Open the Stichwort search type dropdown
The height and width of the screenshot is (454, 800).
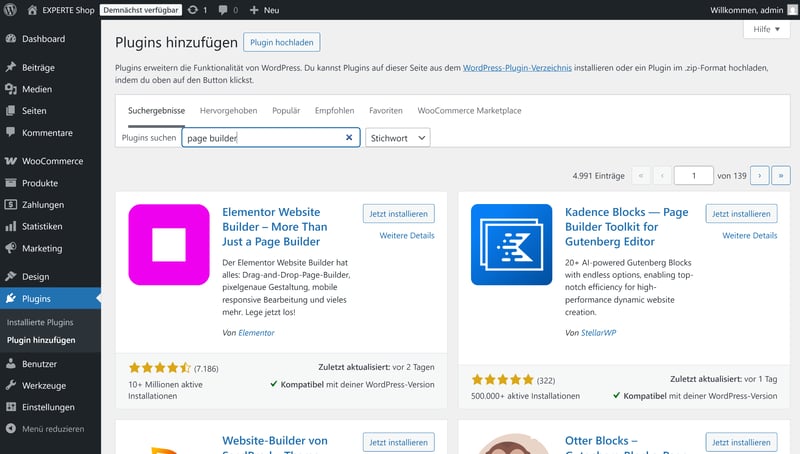[397, 138]
